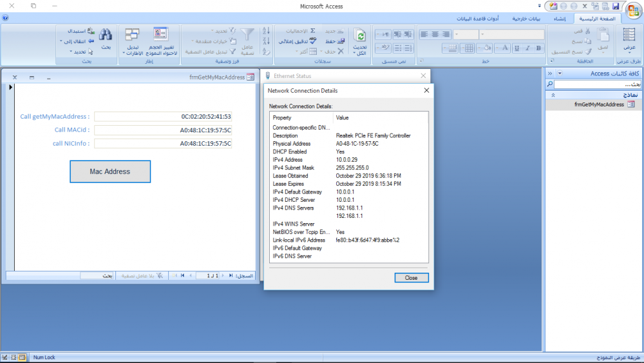
Task: Toggle Underline formatting
Action: (516, 48)
